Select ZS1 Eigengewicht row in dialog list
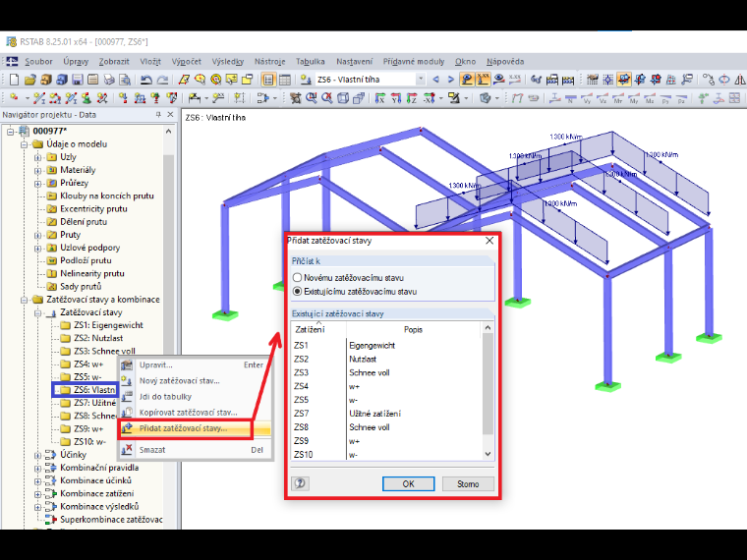Screen dimensions: 747x560 [386, 345]
